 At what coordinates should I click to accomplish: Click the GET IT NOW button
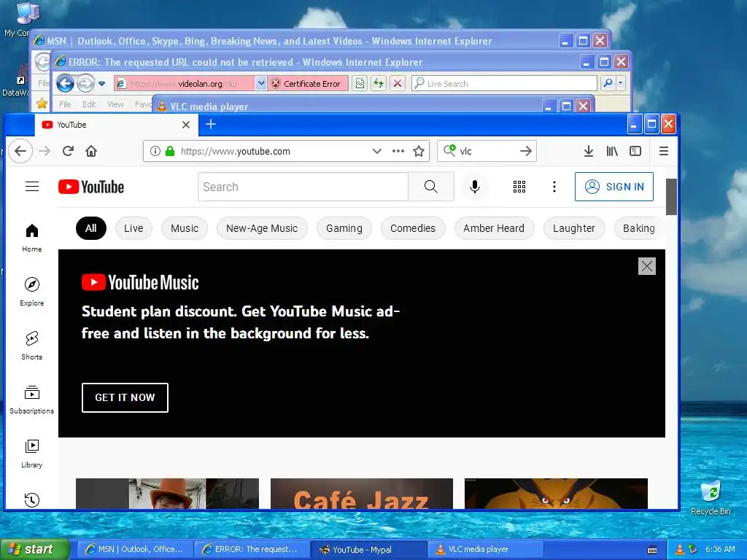(125, 397)
